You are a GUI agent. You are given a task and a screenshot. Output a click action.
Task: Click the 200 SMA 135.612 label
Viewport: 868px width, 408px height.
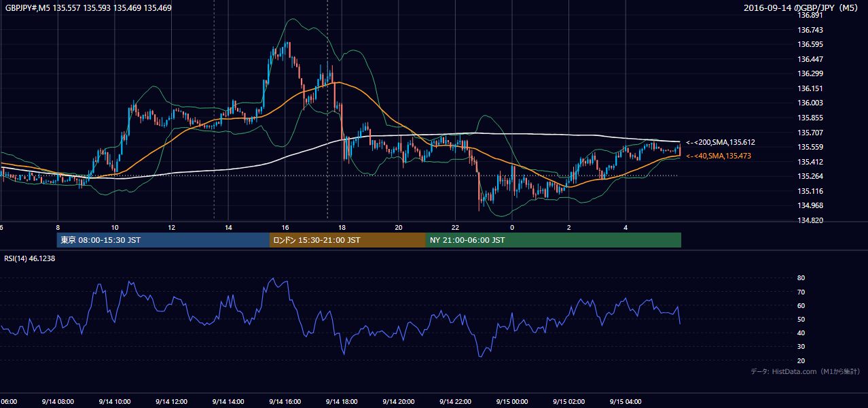click(720, 143)
